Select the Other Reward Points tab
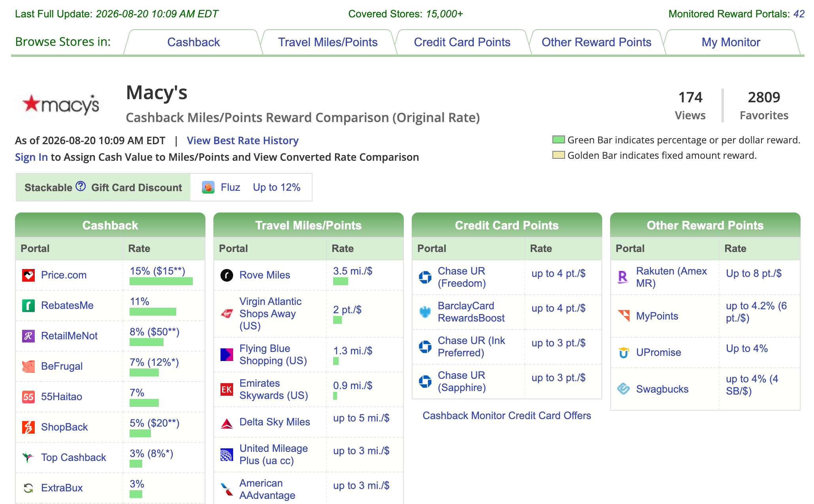The image size is (814, 504). pyautogui.click(x=596, y=42)
